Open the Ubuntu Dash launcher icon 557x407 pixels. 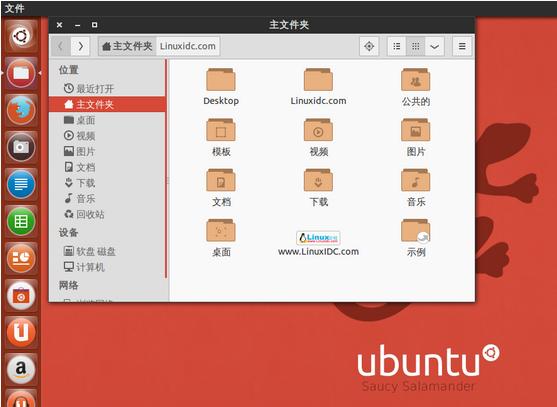tap(21, 36)
